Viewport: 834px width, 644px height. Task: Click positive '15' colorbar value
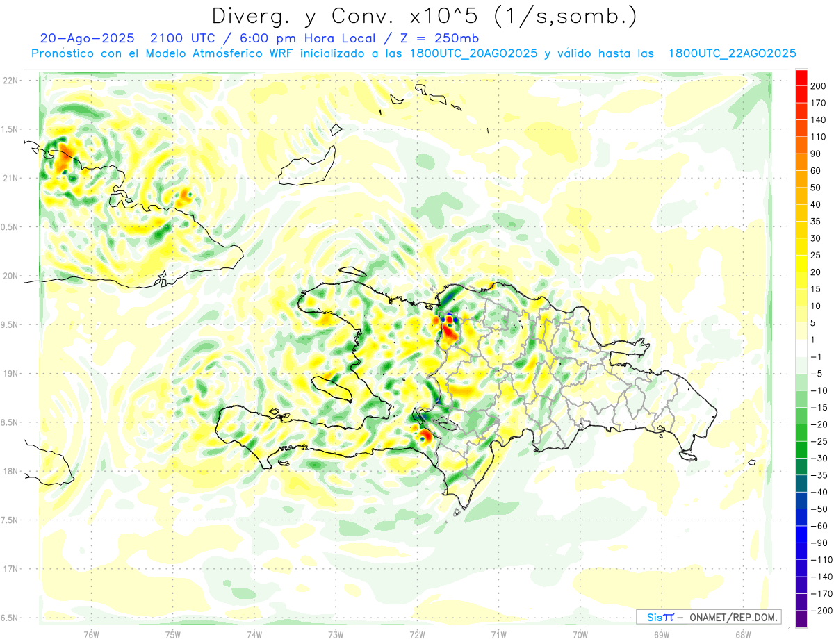click(816, 289)
